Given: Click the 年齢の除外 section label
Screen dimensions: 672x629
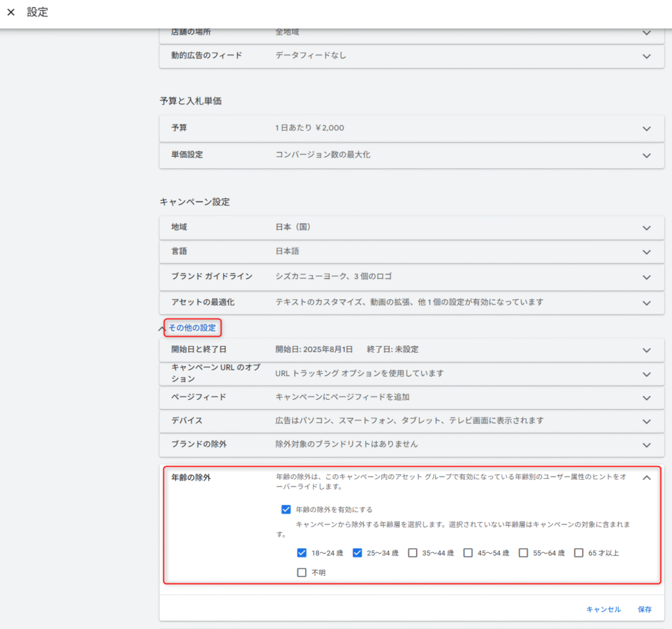Looking at the screenshot, I should [191, 477].
